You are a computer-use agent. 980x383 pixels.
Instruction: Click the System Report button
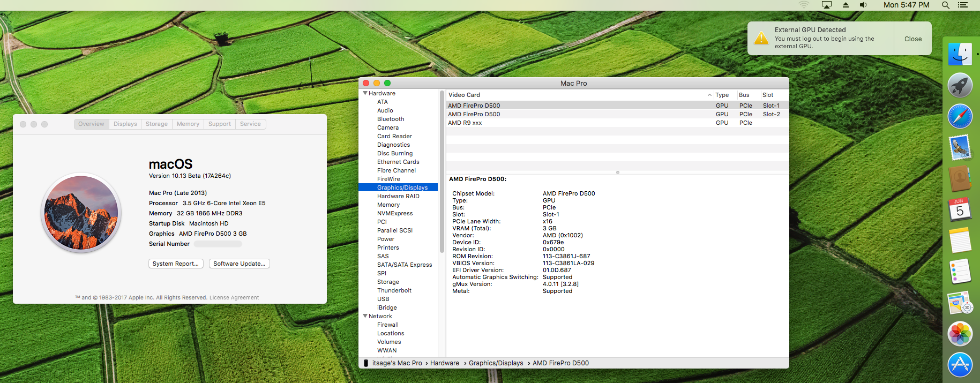[176, 264]
